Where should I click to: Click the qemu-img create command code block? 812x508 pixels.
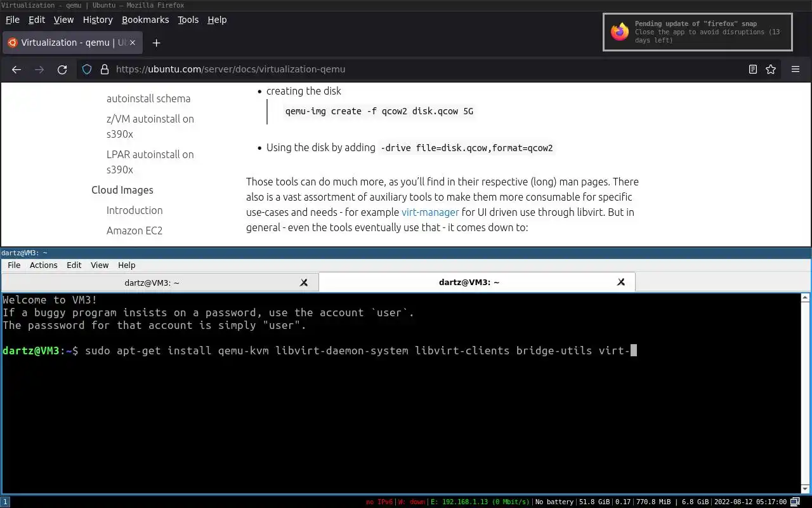coord(379,111)
